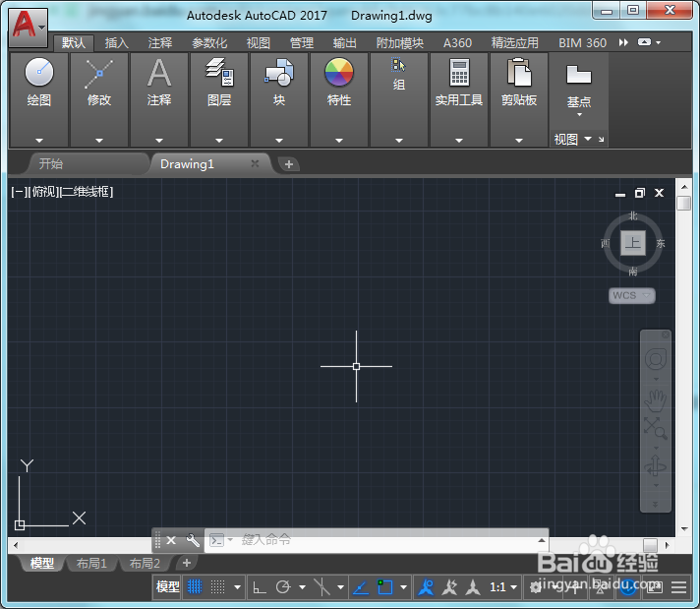The width and height of the screenshot is (700, 609).
Task: Toggle snap mode dotted grid icon
Action: pos(218,586)
